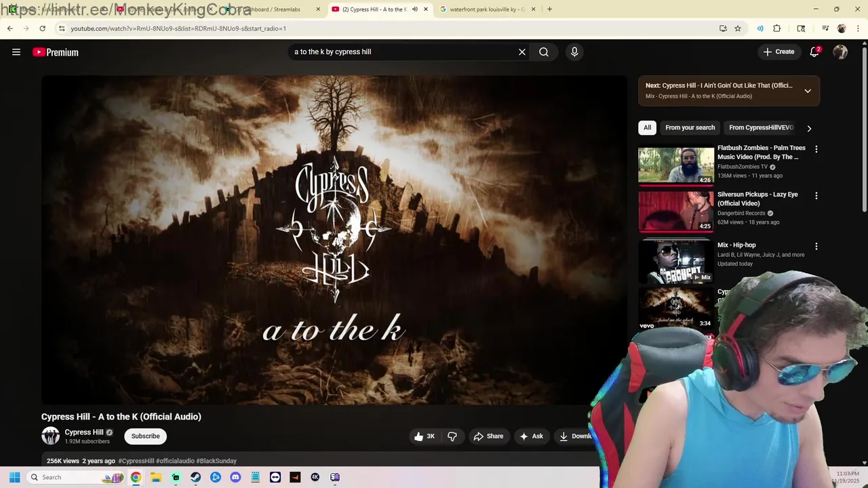Open options for Silversun Pickups video
This screenshot has height=488, width=868.
(816, 196)
